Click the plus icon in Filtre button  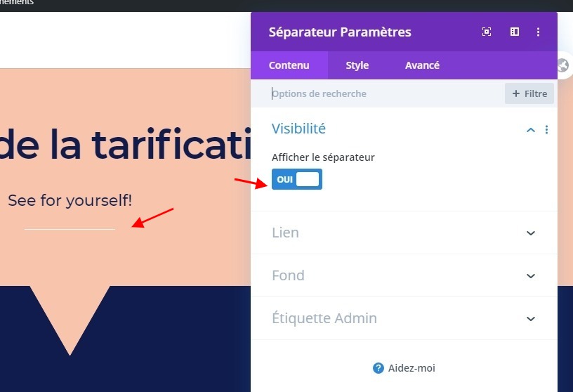click(x=515, y=93)
